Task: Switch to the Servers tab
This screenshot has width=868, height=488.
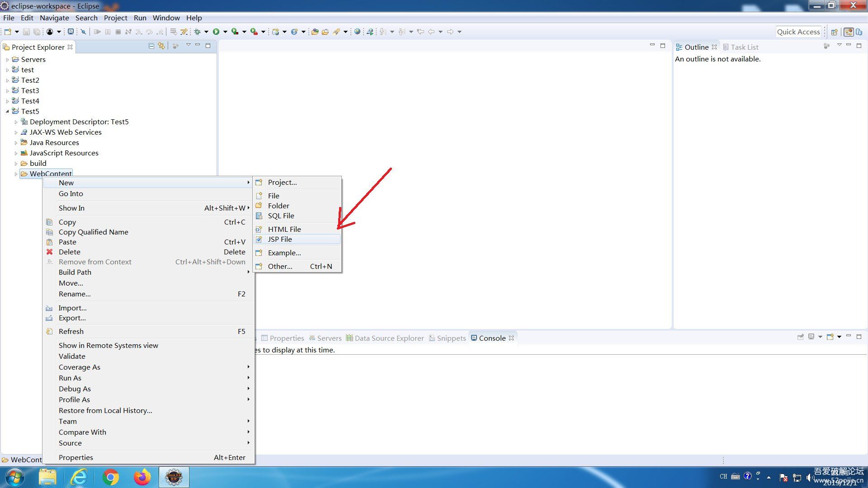Action: [325, 338]
